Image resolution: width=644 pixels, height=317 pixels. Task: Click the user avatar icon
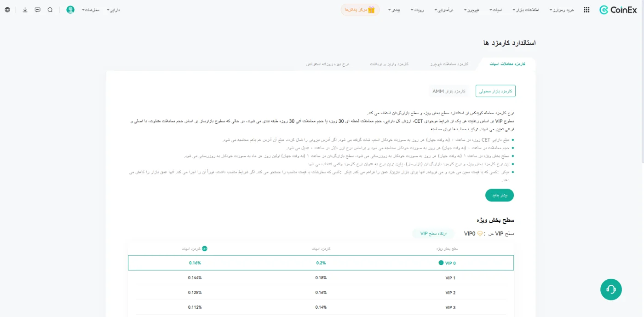coord(70,10)
